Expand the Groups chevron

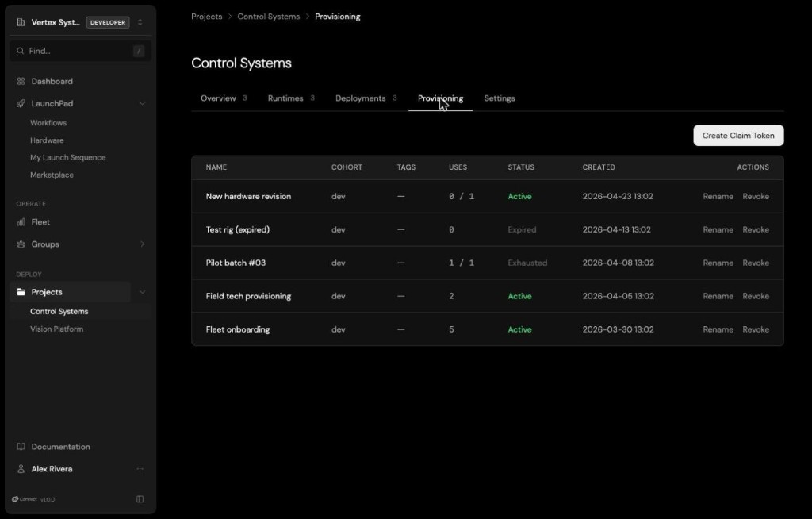click(142, 244)
